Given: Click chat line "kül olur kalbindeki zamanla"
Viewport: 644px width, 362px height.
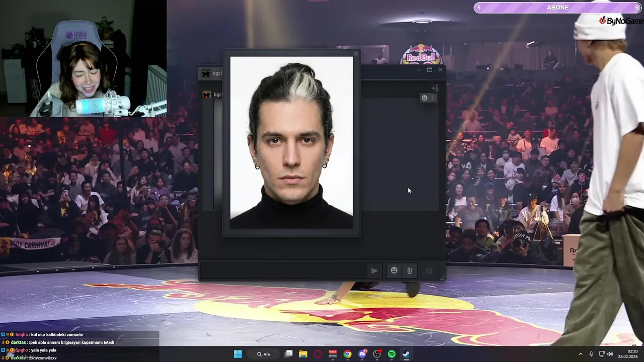Looking at the screenshot, I should coord(56,334).
